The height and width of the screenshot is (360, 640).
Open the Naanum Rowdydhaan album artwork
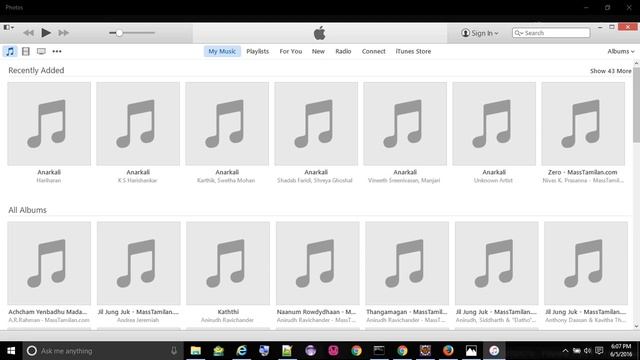click(318, 263)
